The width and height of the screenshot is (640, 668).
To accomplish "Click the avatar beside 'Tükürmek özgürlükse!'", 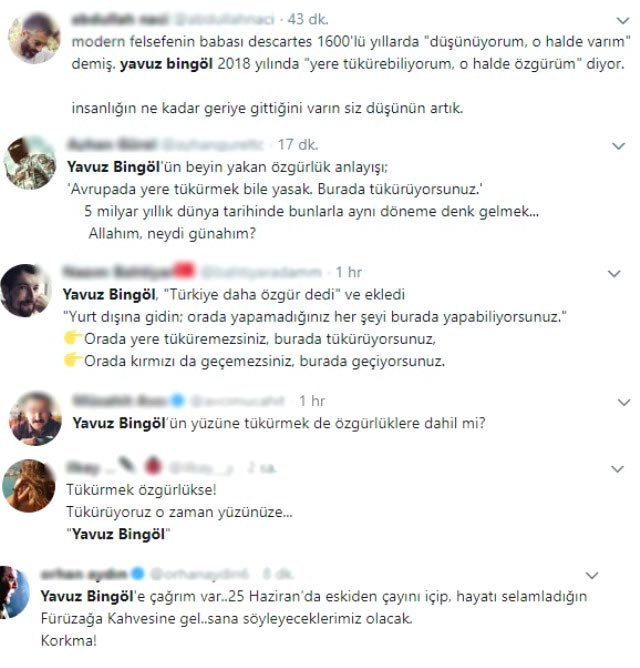I will [29, 486].
